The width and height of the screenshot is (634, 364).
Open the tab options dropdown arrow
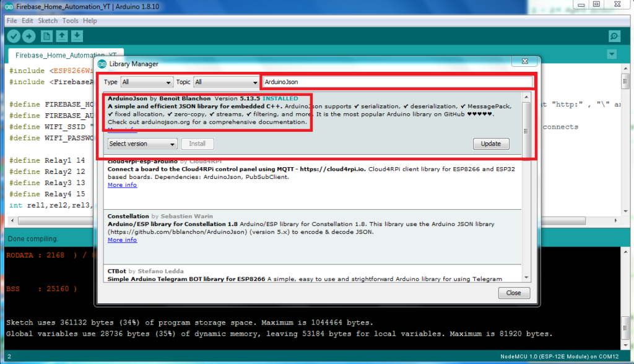[x=612, y=54]
